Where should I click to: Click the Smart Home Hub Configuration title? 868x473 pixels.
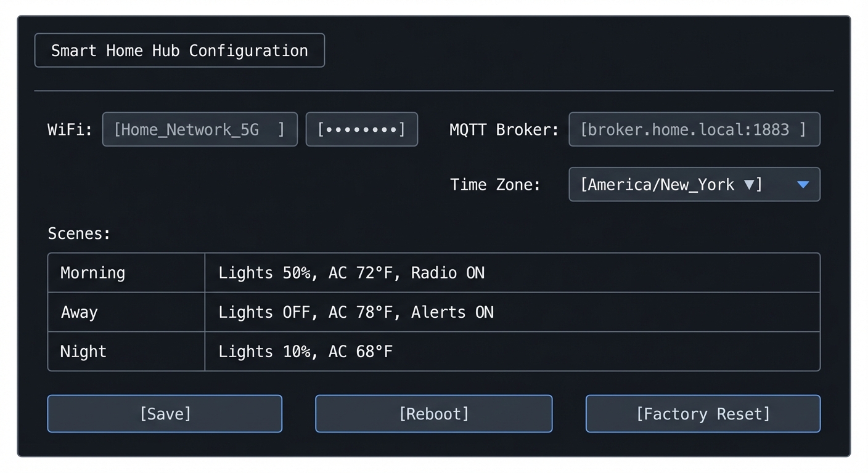pos(179,51)
